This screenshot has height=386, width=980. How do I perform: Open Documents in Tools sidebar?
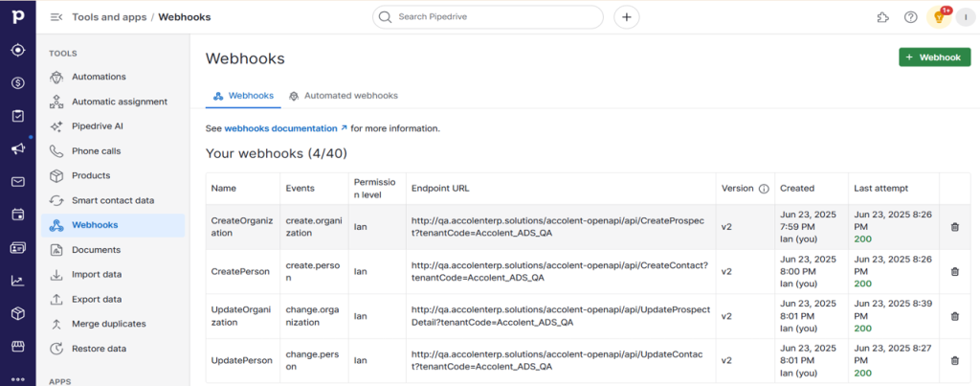coord(113,250)
